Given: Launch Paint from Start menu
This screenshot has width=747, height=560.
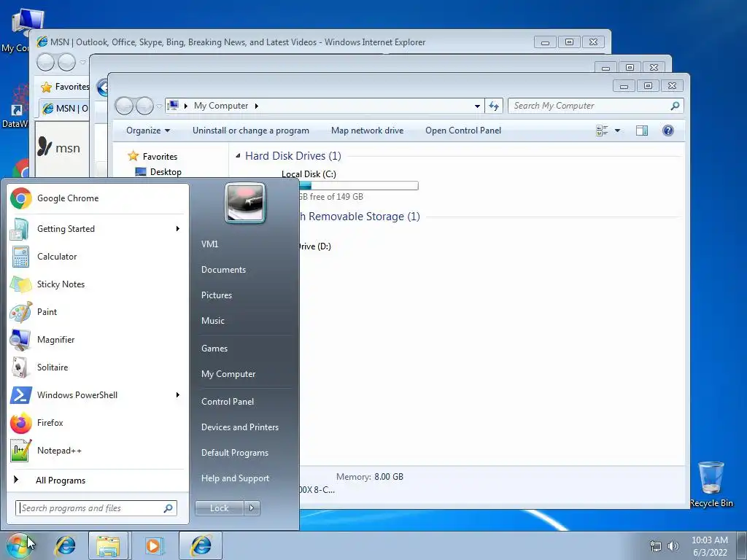Looking at the screenshot, I should pyautogui.click(x=98, y=312).
